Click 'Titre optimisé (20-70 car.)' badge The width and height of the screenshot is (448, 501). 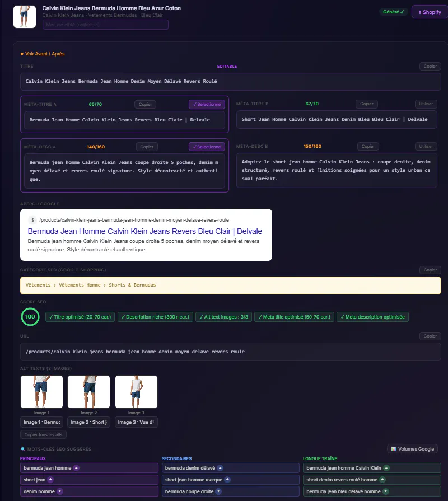80,317
